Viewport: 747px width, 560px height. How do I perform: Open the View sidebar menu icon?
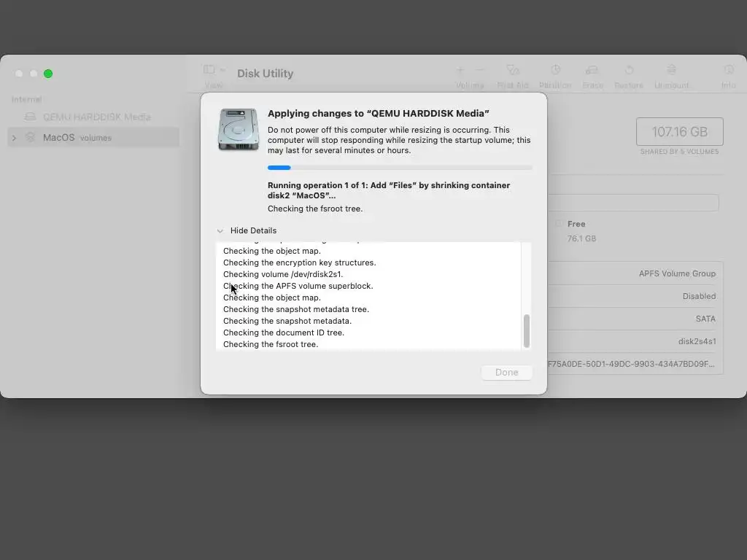click(x=214, y=70)
